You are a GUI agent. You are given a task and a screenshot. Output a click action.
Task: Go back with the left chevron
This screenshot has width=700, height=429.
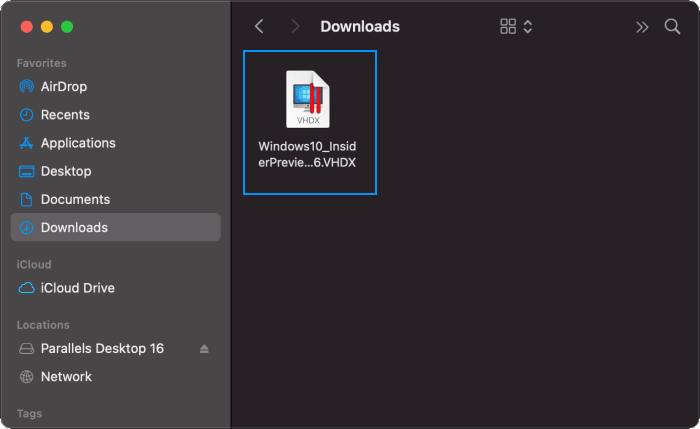click(x=260, y=27)
